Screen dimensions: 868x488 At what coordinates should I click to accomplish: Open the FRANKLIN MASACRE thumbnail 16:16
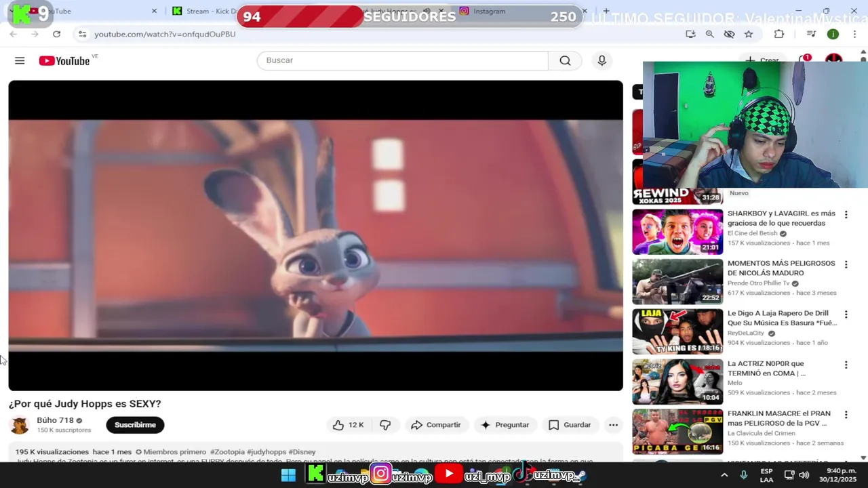pos(677,431)
